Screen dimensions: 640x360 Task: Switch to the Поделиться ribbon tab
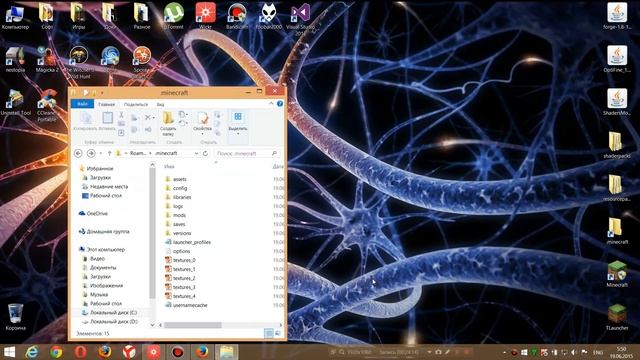136,104
